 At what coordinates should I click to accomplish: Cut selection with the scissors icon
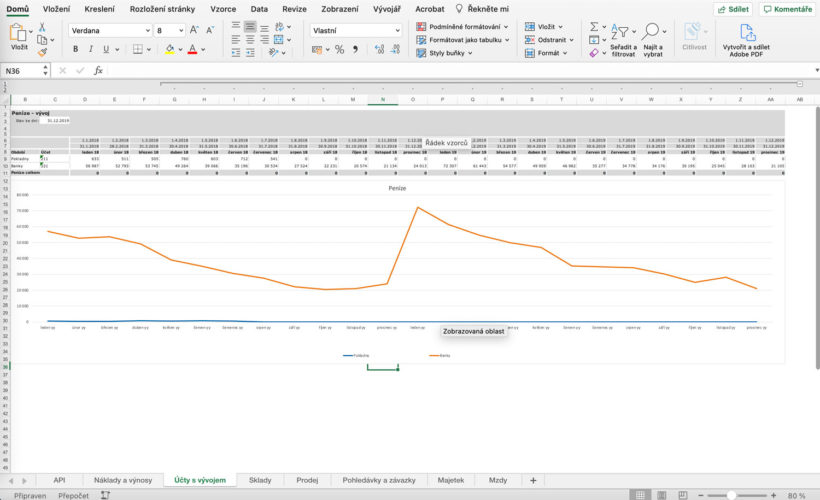(42, 27)
